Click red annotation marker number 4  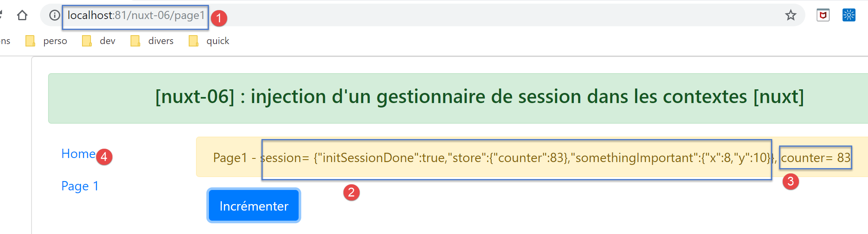pyautogui.click(x=104, y=157)
